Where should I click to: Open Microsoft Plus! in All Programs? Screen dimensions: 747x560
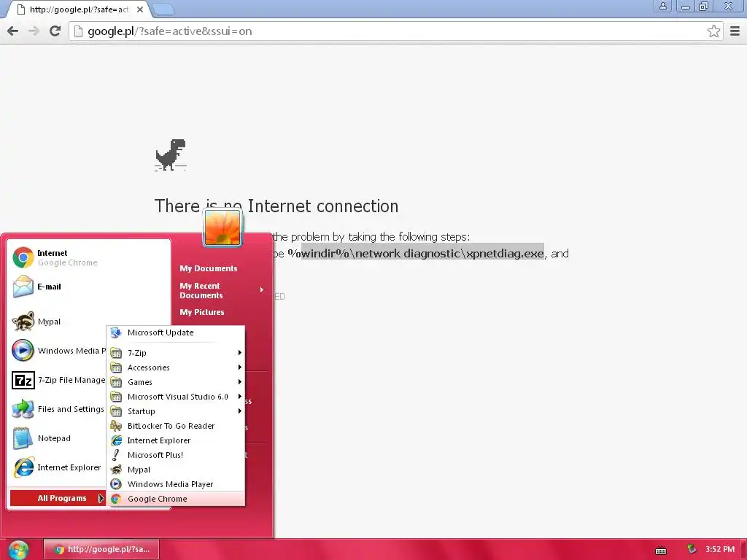coord(175,455)
